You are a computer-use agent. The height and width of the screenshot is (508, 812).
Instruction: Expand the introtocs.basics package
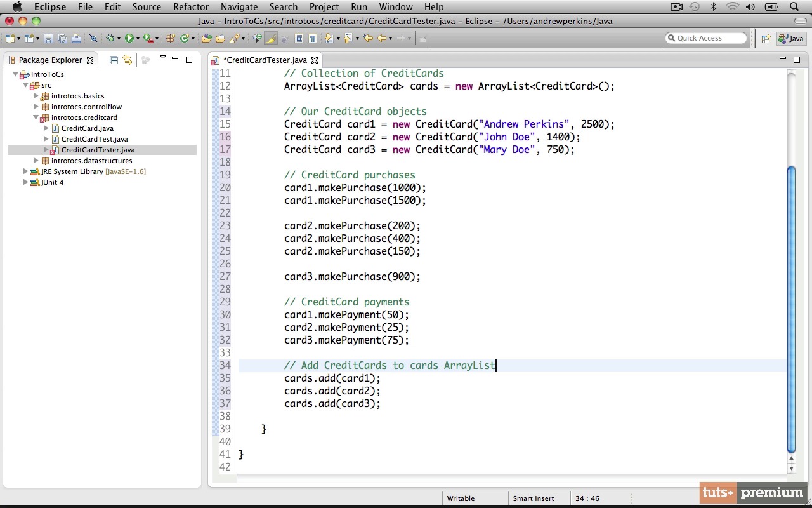(36, 96)
